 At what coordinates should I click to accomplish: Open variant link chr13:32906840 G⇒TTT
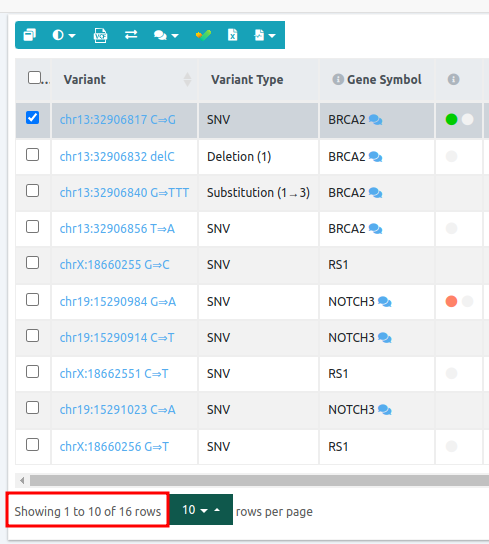click(124, 193)
